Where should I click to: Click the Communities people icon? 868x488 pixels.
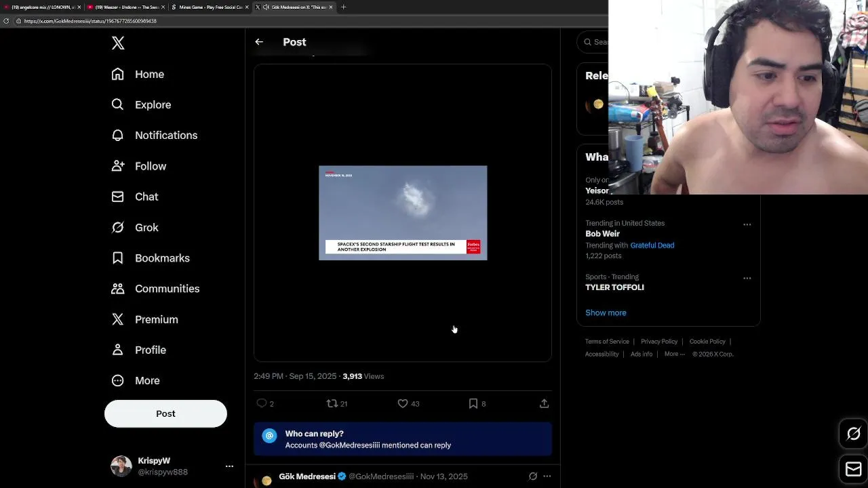[x=118, y=289]
